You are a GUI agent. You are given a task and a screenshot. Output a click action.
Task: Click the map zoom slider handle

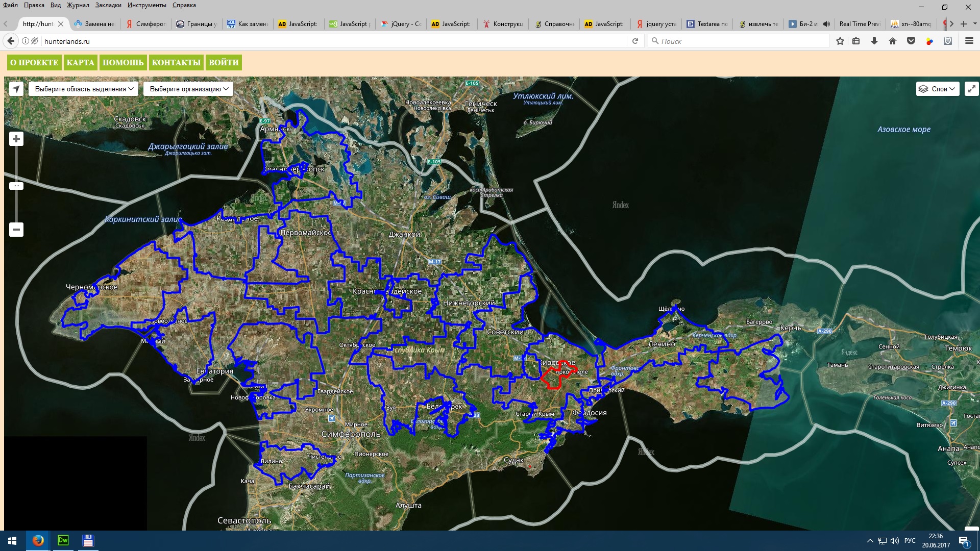click(16, 186)
